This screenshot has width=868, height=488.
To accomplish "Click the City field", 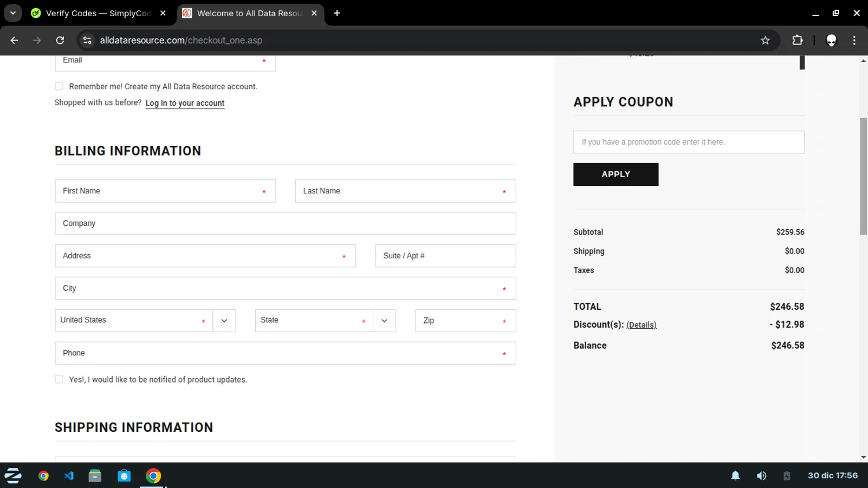I will point(285,288).
